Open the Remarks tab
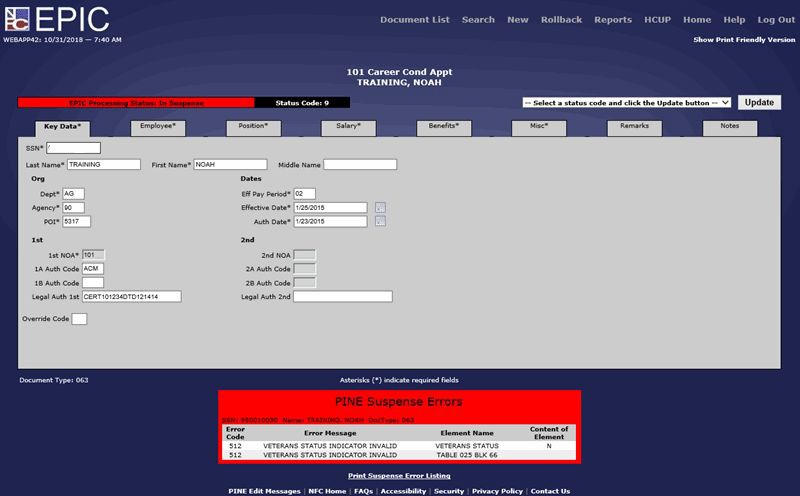The height and width of the screenshot is (496, 800). point(635,128)
